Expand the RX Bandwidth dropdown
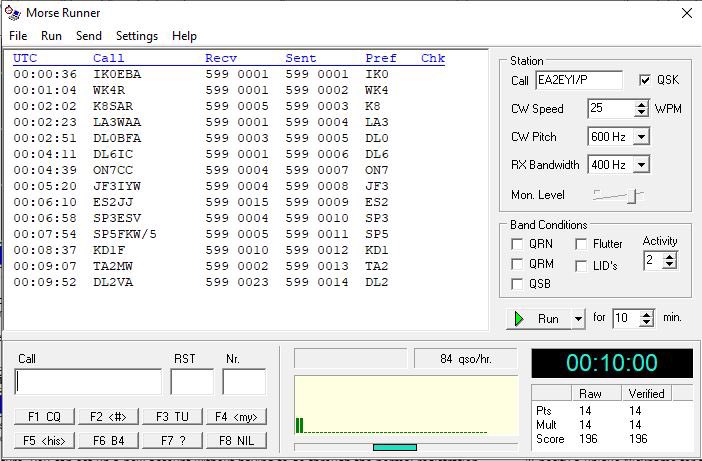This screenshot has width=702, height=461. click(x=641, y=165)
